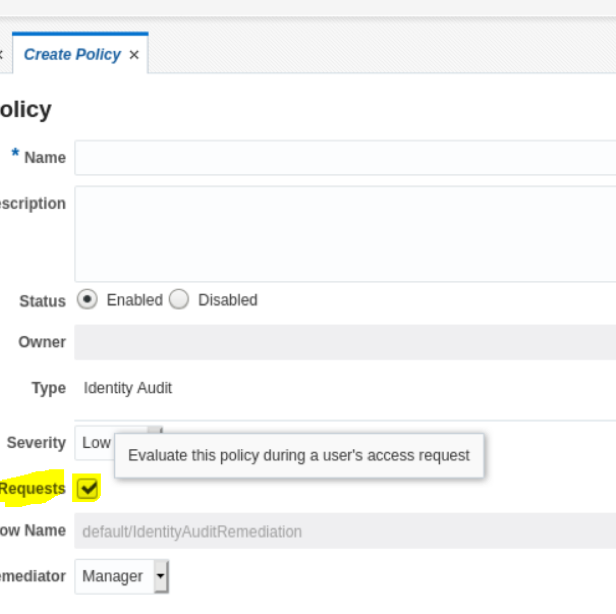Click the disabled Workflow Name field
This screenshot has width=616, height=614.
(x=345, y=531)
